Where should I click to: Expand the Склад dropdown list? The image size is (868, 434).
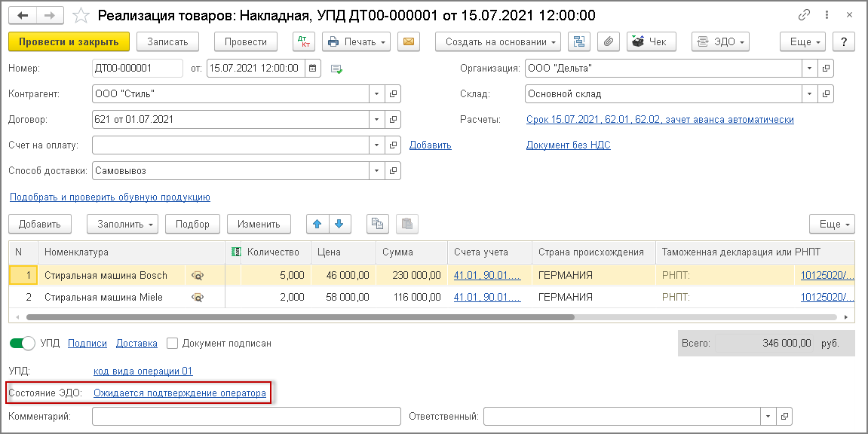pyautogui.click(x=810, y=94)
